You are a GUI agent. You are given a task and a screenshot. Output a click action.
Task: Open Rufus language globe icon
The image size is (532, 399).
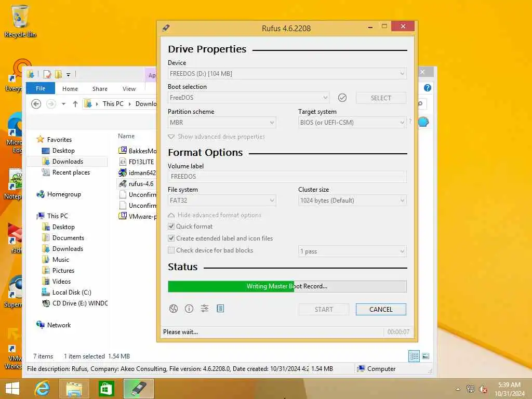174,309
